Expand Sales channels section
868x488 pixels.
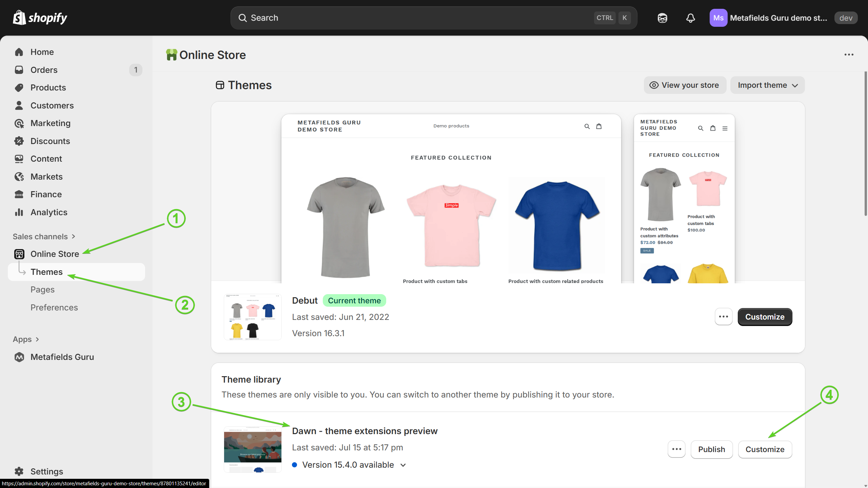44,237
